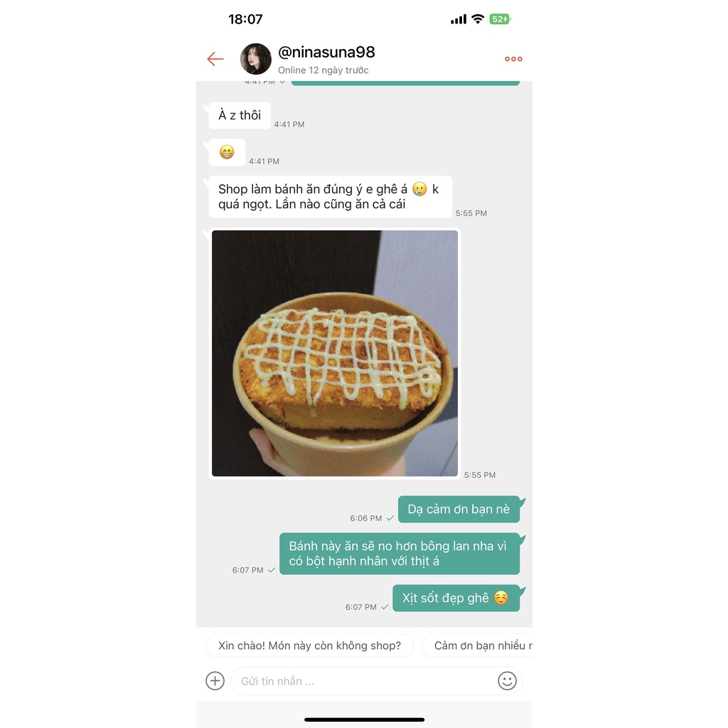The height and width of the screenshot is (728, 728).
Task: Tap the WiFi status icon
Action: pos(478,19)
